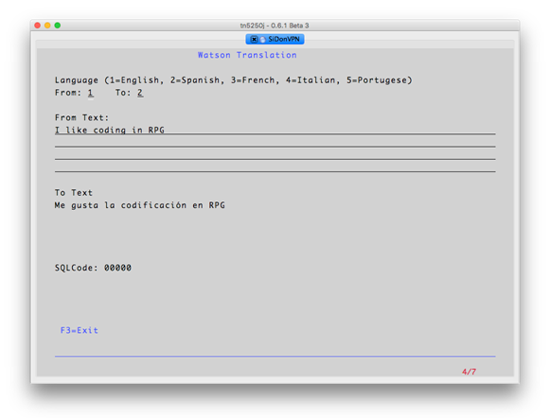
Task: Click the From language field
Action: pyautogui.click(x=91, y=93)
